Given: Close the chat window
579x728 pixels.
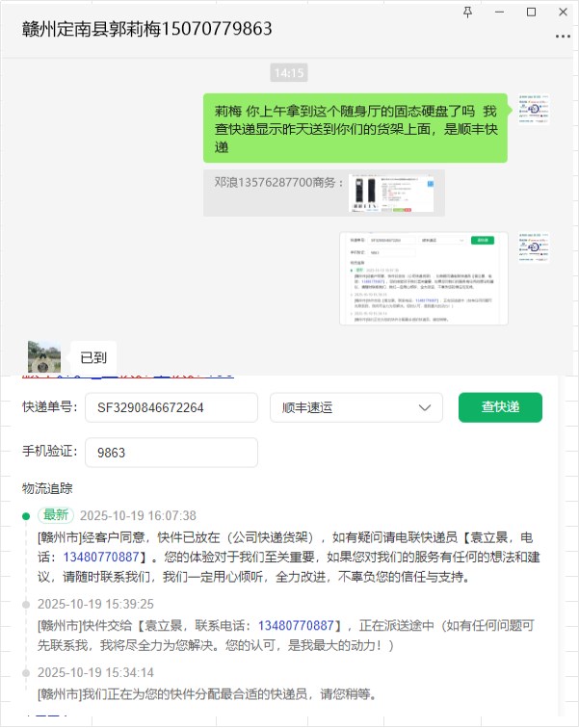Looking at the screenshot, I should point(563,13).
